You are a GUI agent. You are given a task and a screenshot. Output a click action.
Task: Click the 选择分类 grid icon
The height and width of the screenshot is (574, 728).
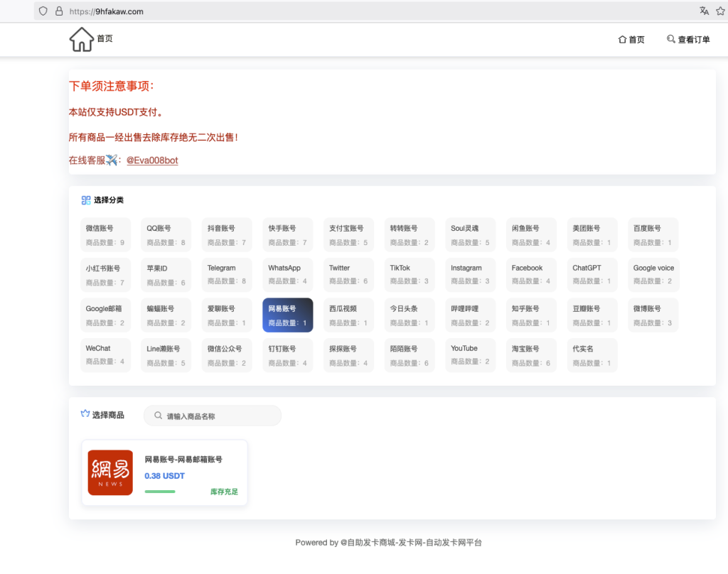(x=86, y=200)
